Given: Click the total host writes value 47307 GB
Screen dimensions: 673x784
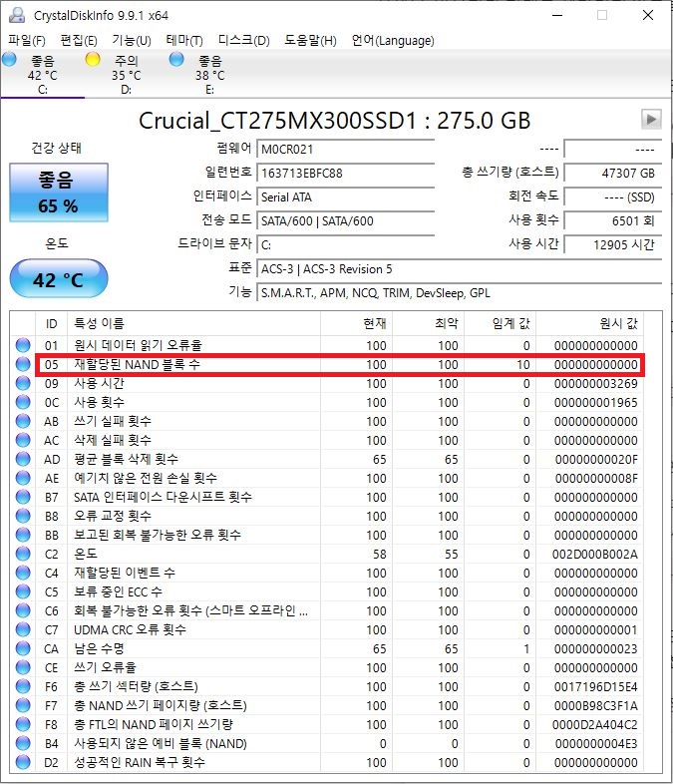Looking at the screenshot, I should pos(613,173).
